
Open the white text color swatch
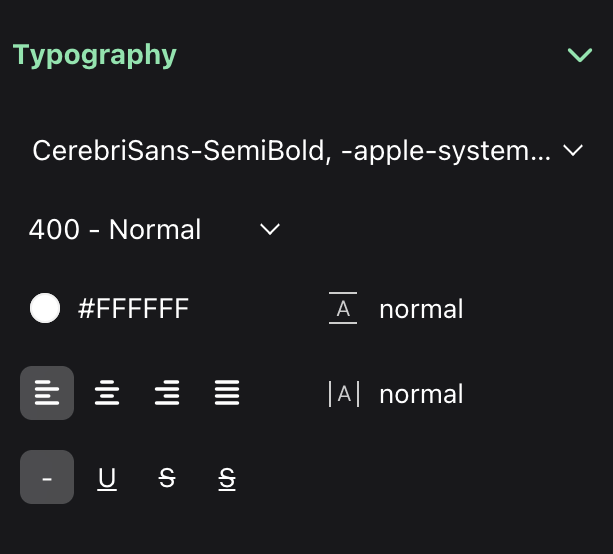click(x=45, y=309)
